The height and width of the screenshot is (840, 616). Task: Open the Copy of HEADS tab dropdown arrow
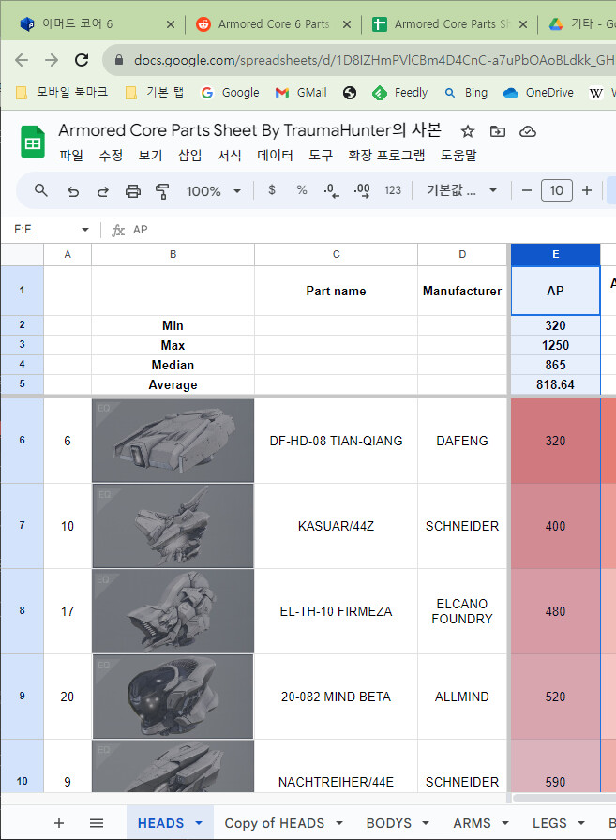tap(339, 823)
